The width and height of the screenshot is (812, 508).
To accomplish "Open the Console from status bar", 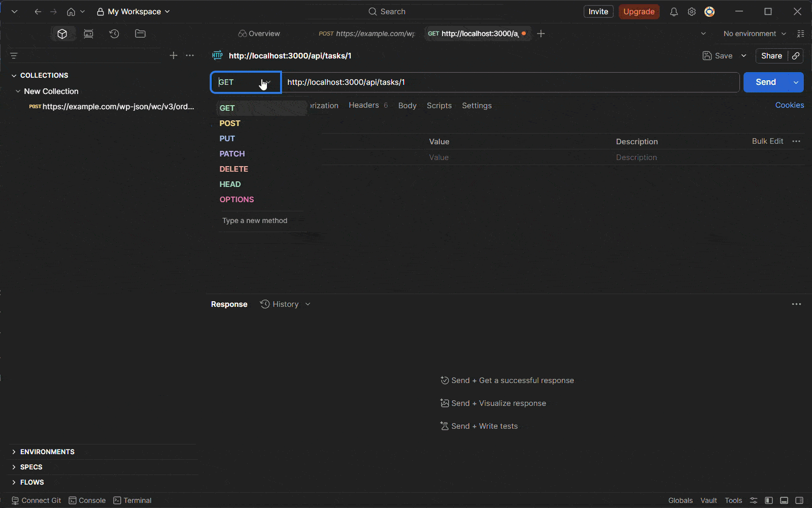I will (87, 500).
